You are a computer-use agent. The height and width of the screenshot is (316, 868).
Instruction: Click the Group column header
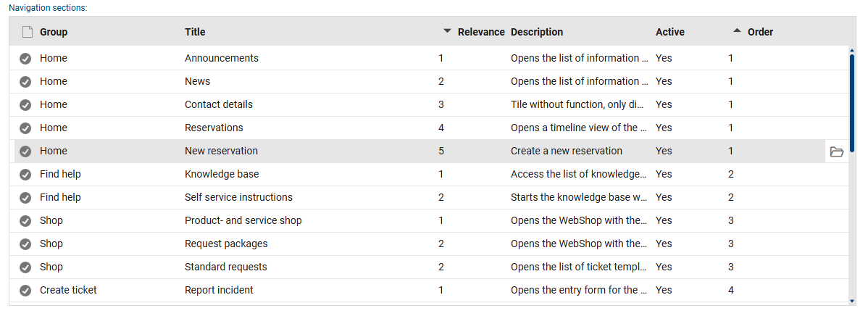(54, 32)
